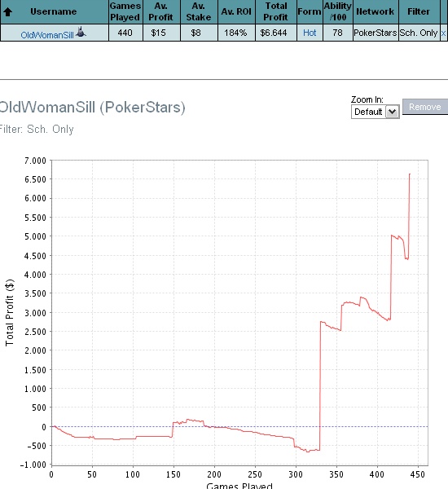This screenshot has height=489, width=448.
Task: Sort by Av. ROI column header
Action: pos(236,11)
